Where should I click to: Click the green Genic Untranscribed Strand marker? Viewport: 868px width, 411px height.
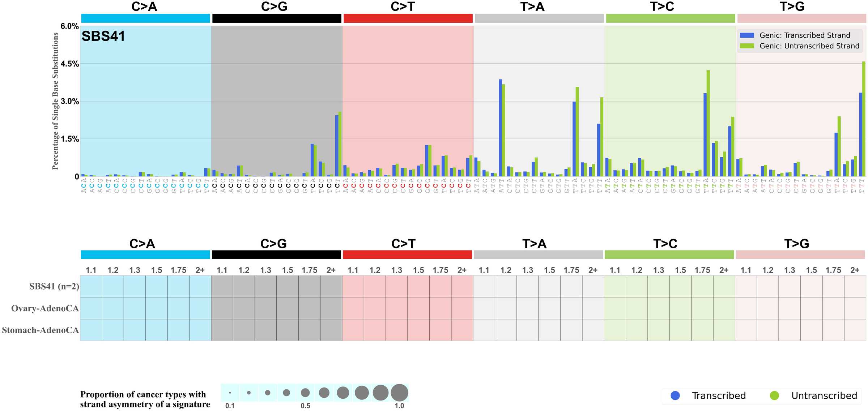pos(747,46)
